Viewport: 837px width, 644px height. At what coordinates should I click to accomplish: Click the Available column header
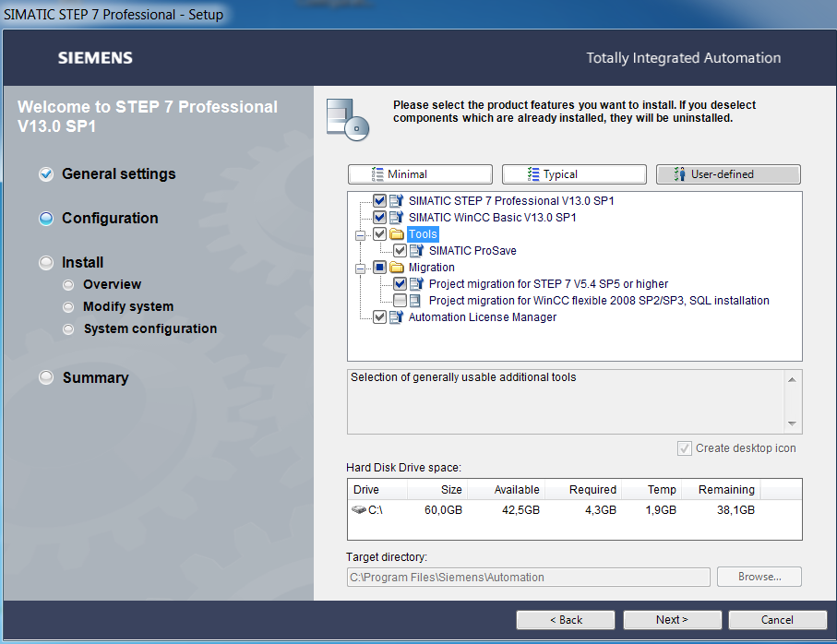506,490
